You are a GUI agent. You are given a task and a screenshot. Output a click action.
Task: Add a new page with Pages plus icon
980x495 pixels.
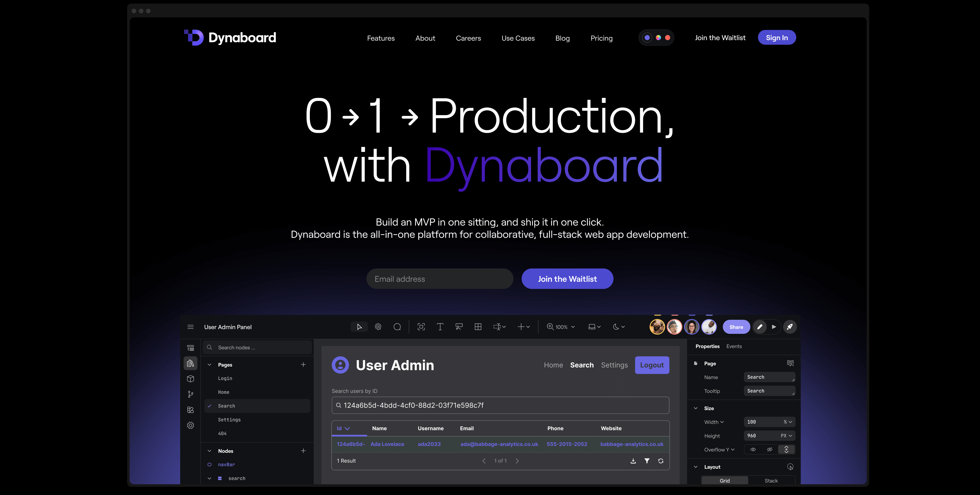pos(303,365)
